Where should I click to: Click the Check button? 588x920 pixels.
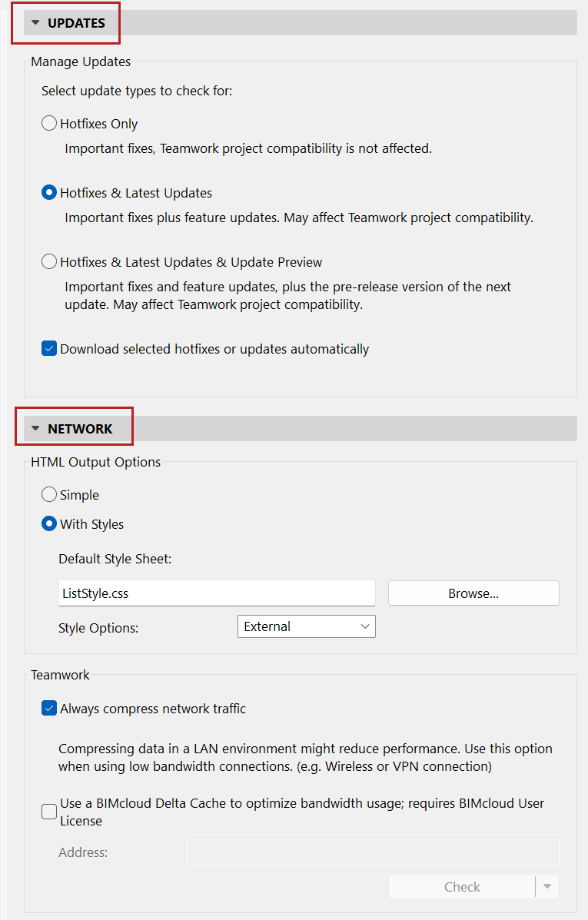click(462, 887)
